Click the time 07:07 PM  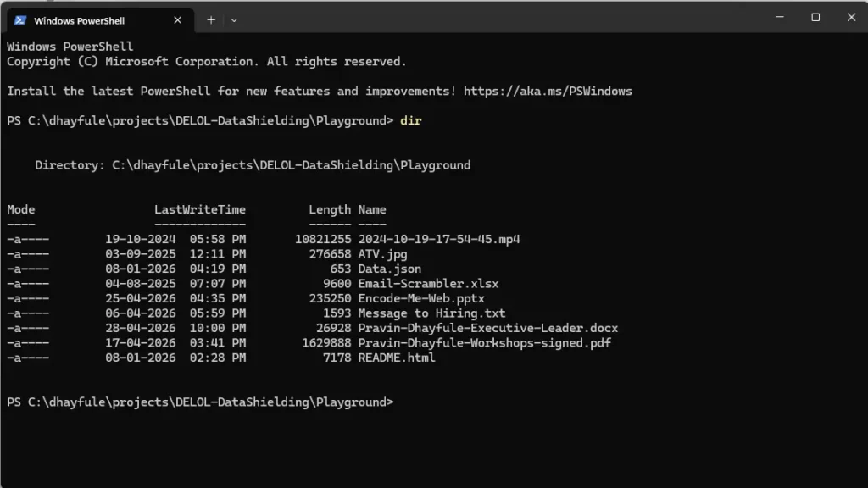pyautogui.click(x=218, y=284)
